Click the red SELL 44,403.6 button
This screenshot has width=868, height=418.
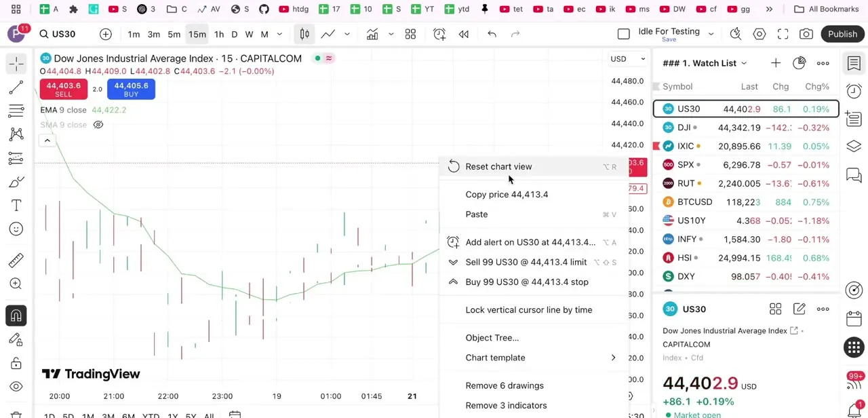(x=63, y=89)
